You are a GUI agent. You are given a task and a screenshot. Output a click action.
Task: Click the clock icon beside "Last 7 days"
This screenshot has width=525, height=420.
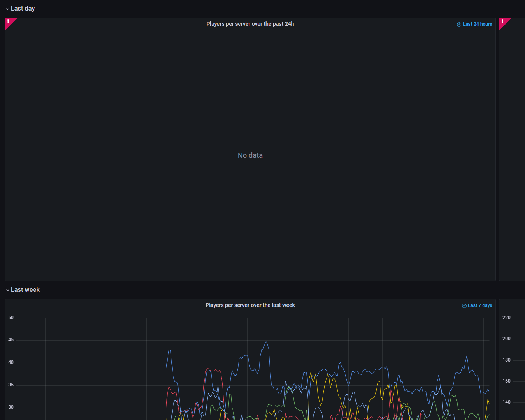point(464,305)
